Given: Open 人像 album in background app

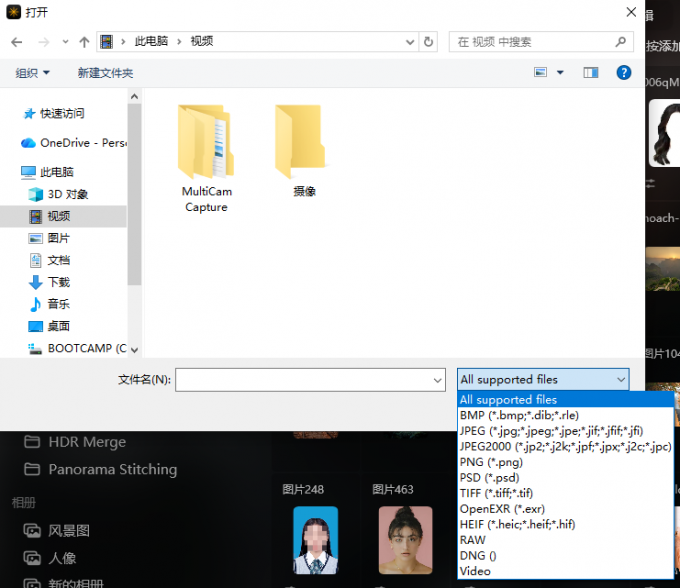Looking at the screenshot, I should 50,558.
